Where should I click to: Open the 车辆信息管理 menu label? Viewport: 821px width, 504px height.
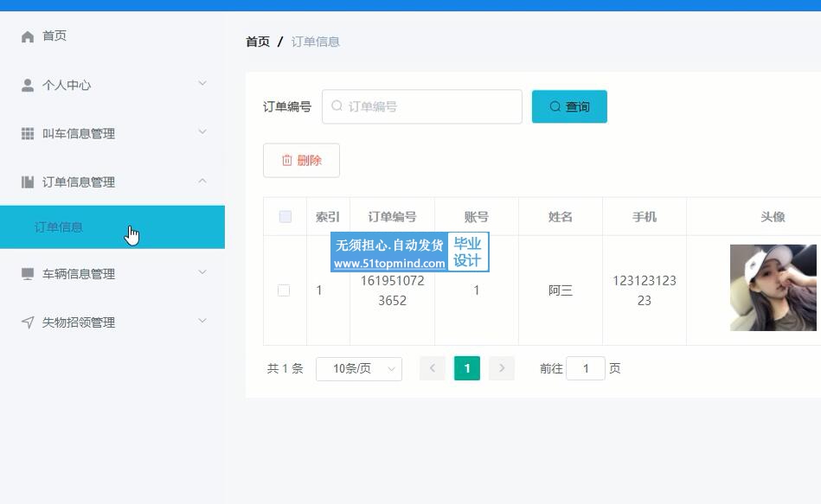point(79,274)
